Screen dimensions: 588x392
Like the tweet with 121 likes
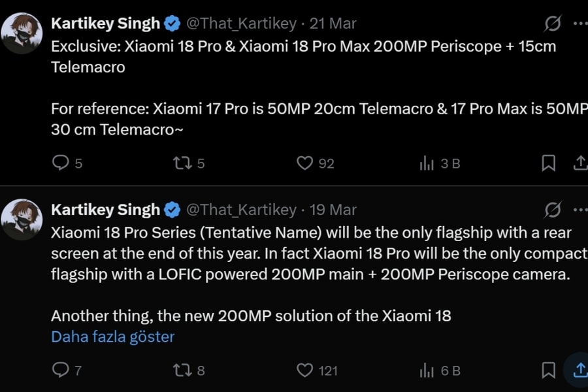coord(305,370)
